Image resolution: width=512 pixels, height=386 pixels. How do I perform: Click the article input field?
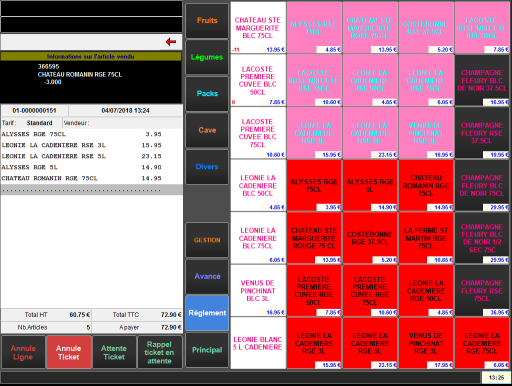(81, 42)
